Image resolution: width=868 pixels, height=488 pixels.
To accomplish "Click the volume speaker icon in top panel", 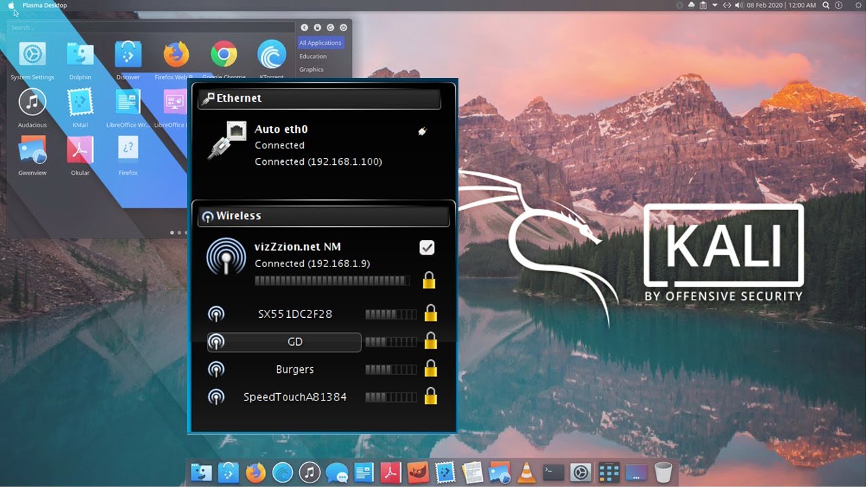I will (x=738, y=5).
